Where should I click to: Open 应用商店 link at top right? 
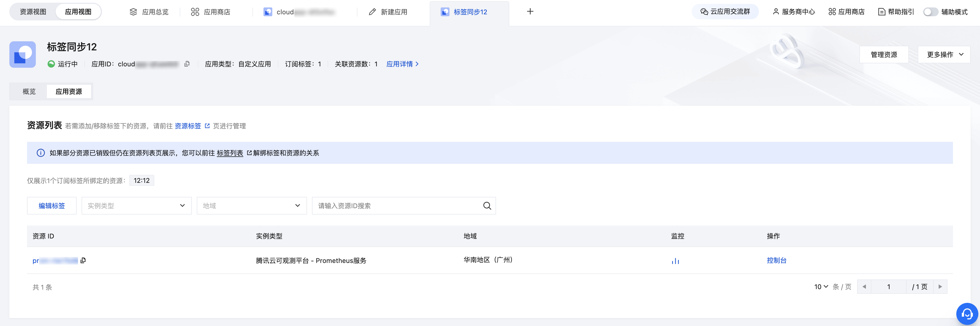pyautogui.click(x=846, y=12)
